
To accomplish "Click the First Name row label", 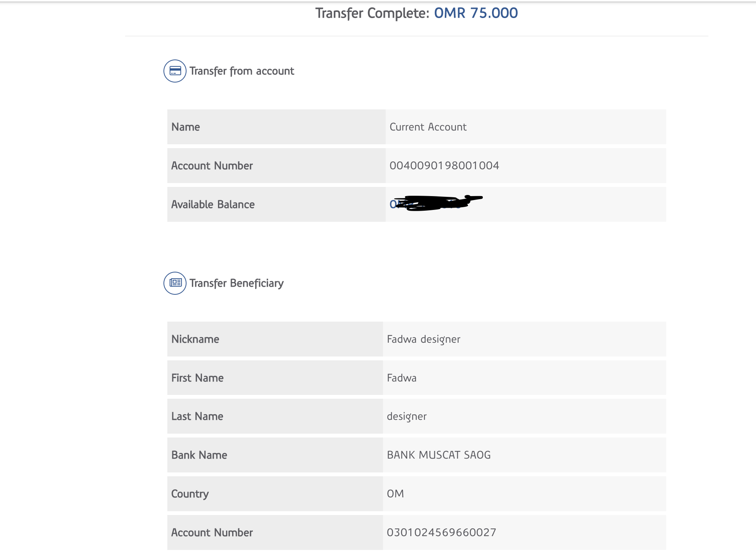I will [197, 378].
